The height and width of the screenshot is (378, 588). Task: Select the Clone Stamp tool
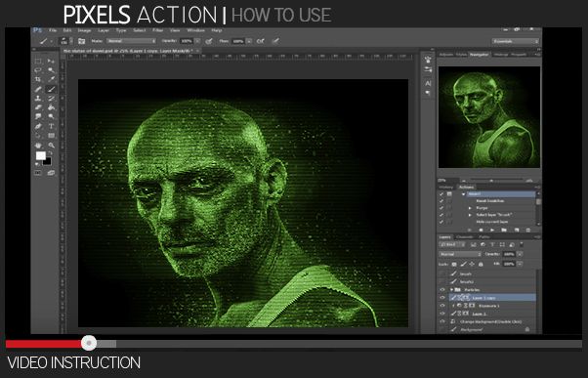[38, 99]
